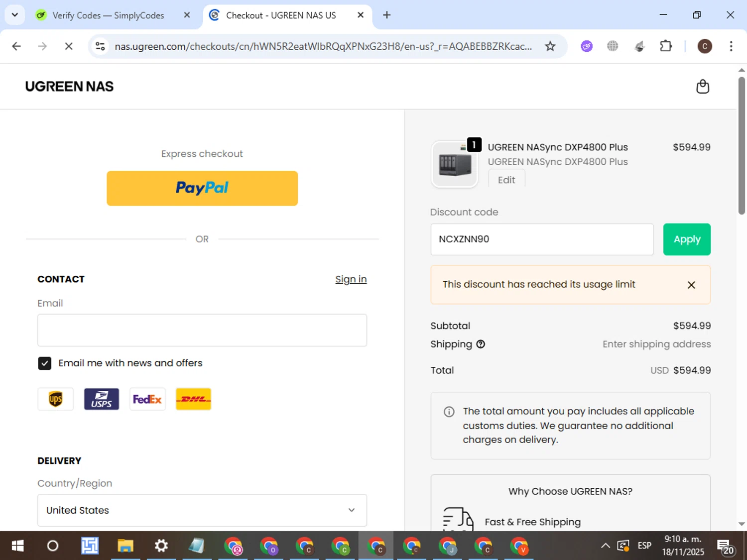Open a new browser tab
747x560 pixels.
click(386, 15)
